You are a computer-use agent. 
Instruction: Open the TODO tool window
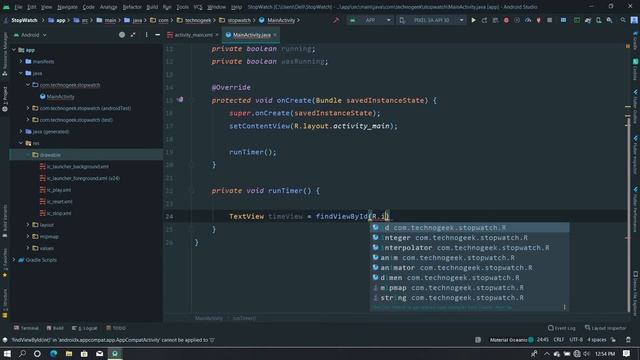116,328
